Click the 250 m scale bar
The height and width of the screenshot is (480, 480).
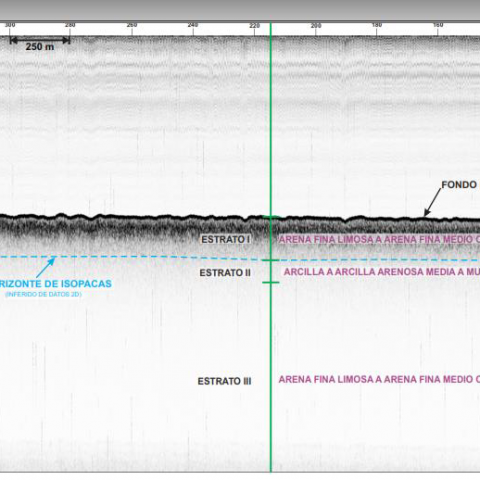(40, 40)
